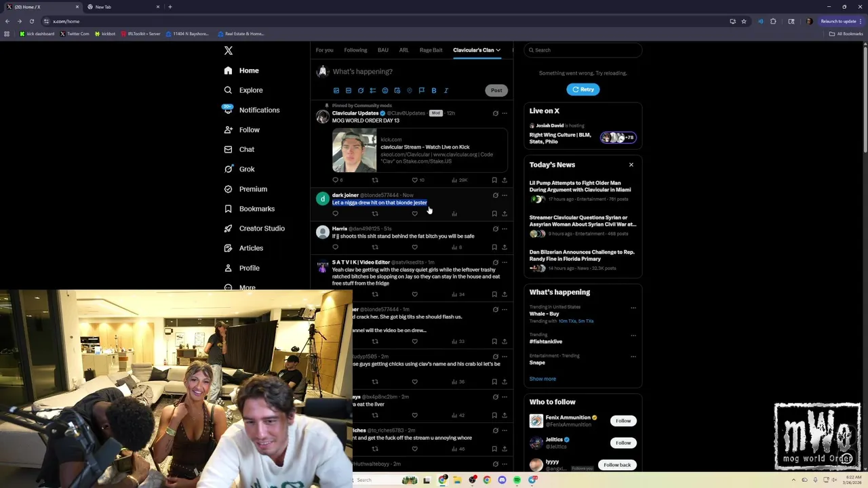The image size is (868, 488).
Task: Open the All Bookmarks folder
Action: click(846, 34)
